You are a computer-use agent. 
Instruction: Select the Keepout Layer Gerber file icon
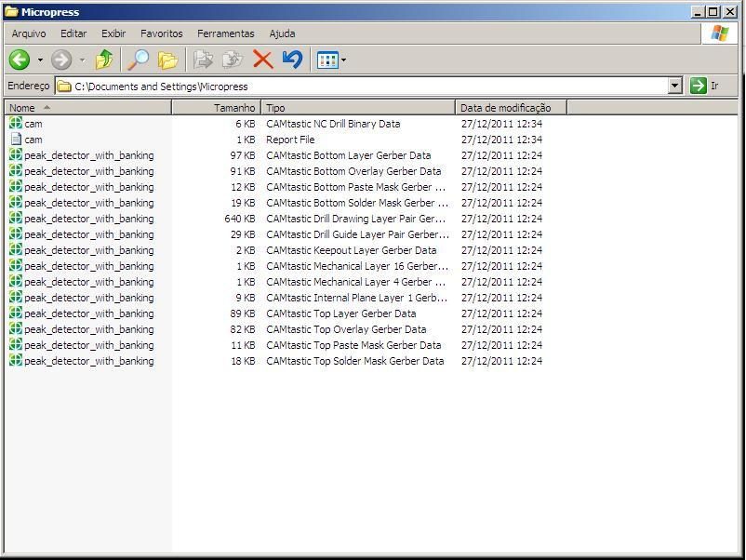click(16, 249)
